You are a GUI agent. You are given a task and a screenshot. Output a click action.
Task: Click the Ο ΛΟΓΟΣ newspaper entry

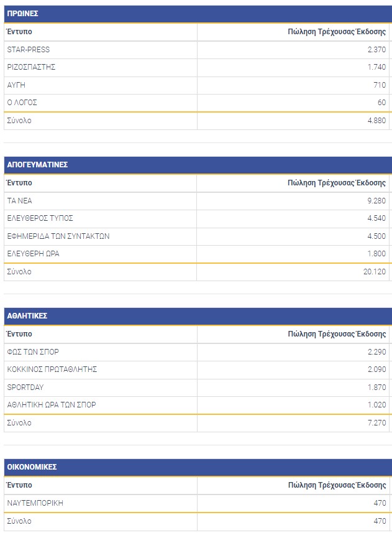(x=22, y=103)
